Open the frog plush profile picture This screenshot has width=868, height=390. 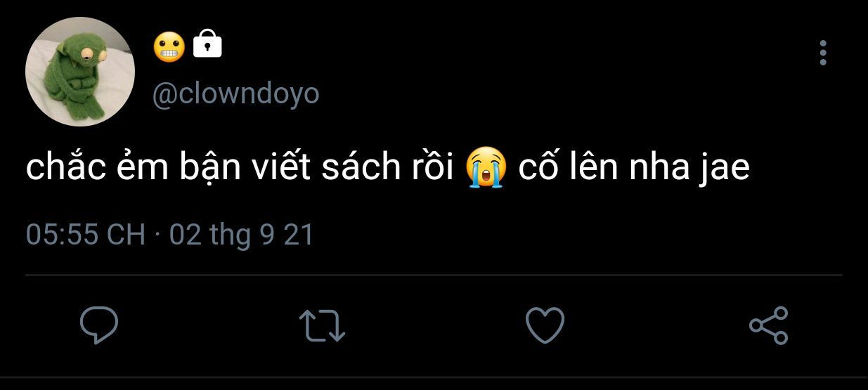click(79, 72)
